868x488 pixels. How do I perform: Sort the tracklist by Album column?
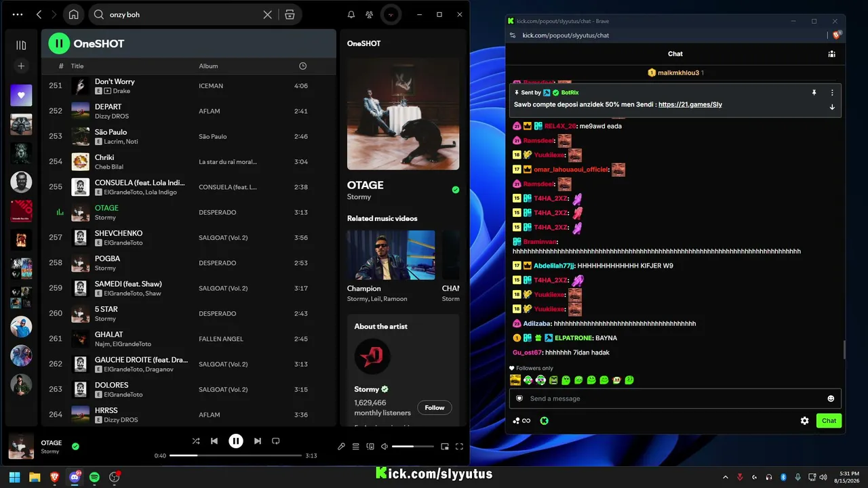[x=208, y=66]
